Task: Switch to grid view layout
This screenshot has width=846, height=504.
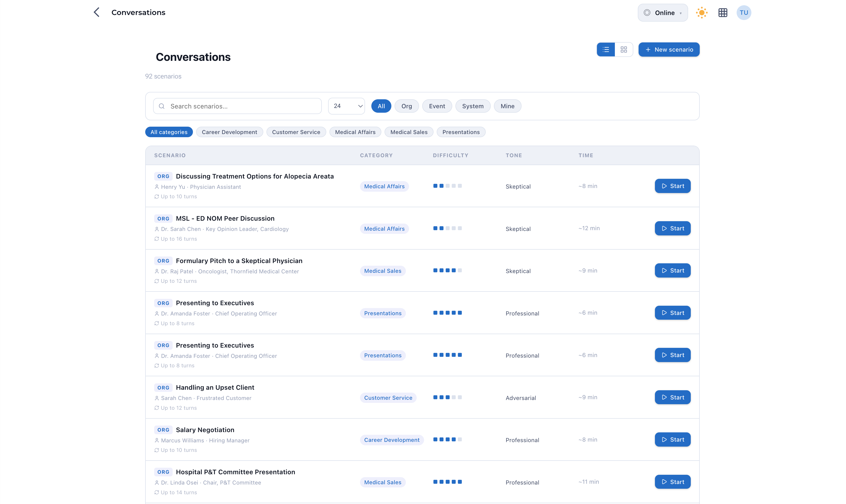Action: tap(624, 49)
